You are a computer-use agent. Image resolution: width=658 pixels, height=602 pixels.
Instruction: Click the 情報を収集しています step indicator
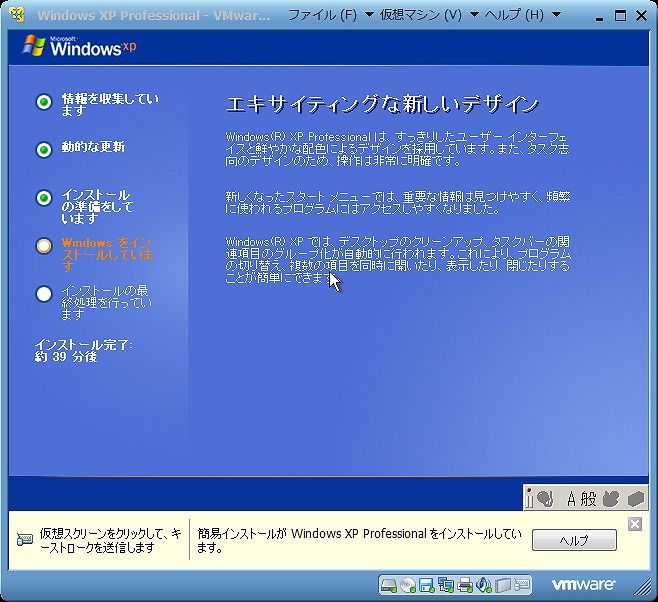coord(44,102)
